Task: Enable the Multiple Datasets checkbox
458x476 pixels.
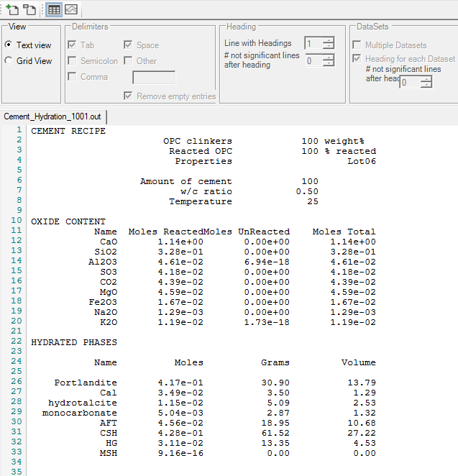Action: [357, 45]
